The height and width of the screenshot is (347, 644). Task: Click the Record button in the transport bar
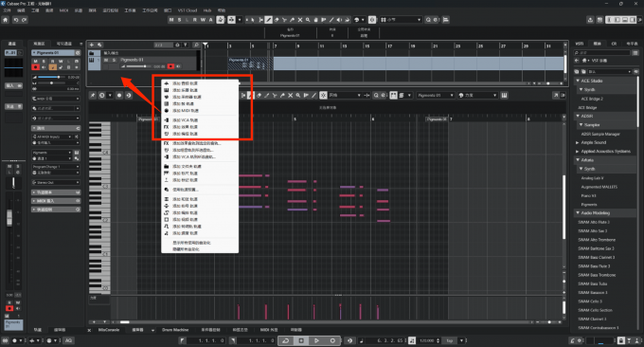332,340
